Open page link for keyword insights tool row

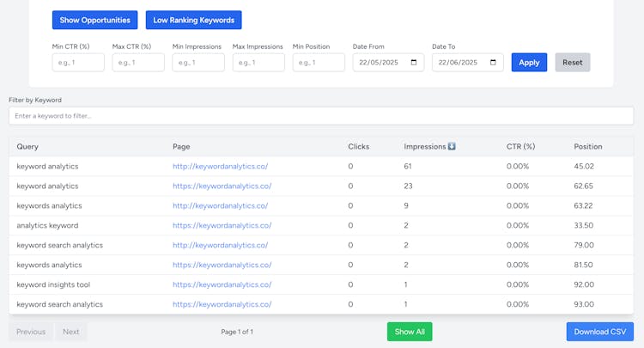222,284
